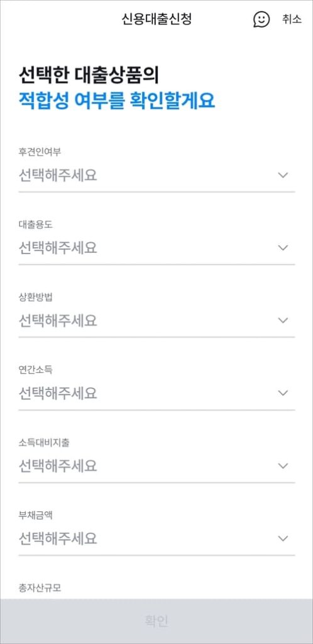
Task: Click the chevron arrow for 후견인여부
Action: pyautogui.click(x=283, y=175)
